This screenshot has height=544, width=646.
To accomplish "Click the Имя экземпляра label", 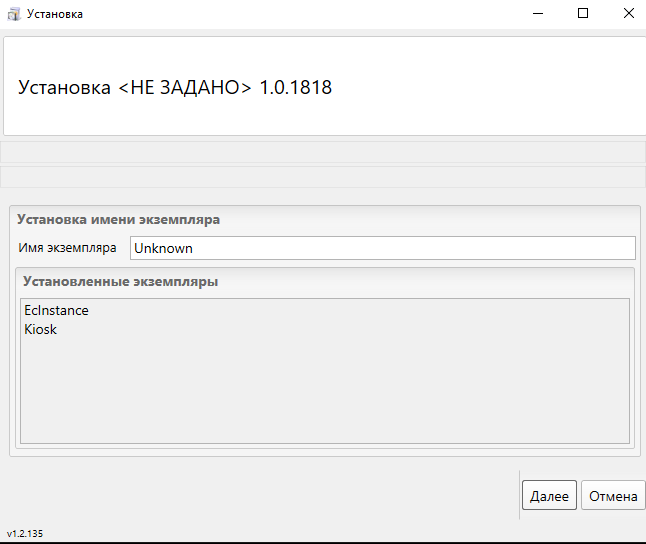I will click(67, 248).
